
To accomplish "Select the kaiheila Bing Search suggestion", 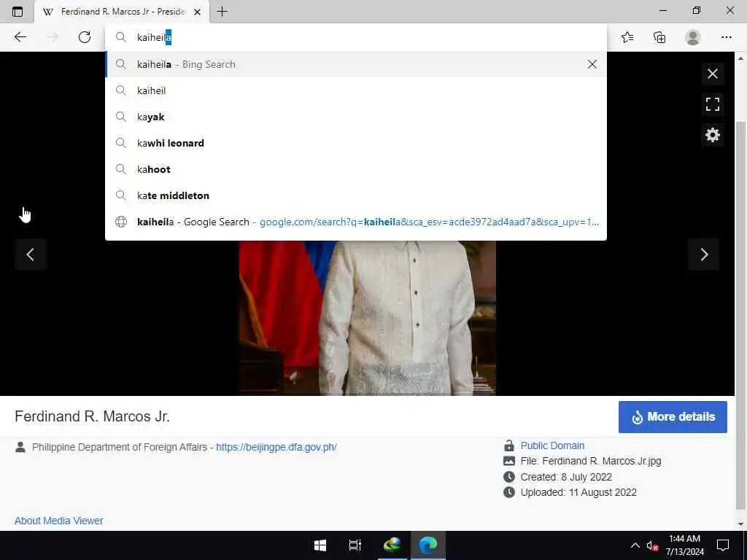I will coord(355,64).
